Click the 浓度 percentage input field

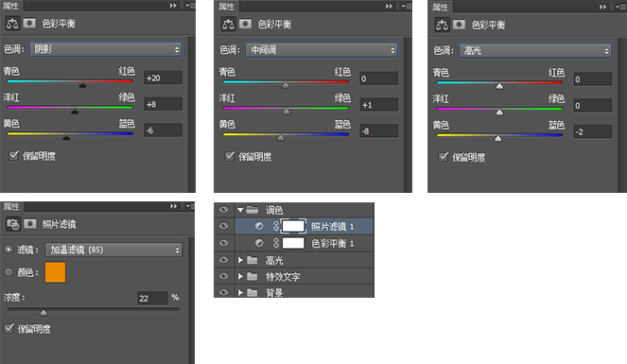click(x=152, y=298)
